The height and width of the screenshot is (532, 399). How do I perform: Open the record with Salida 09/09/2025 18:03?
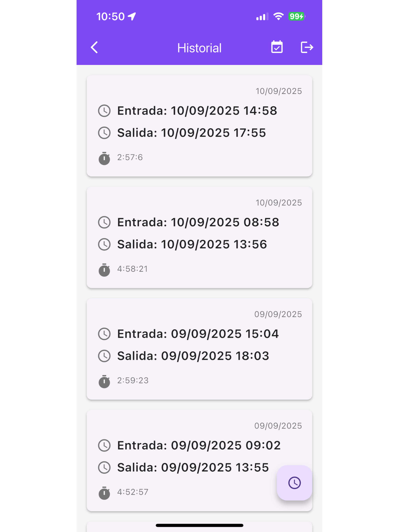199,349
